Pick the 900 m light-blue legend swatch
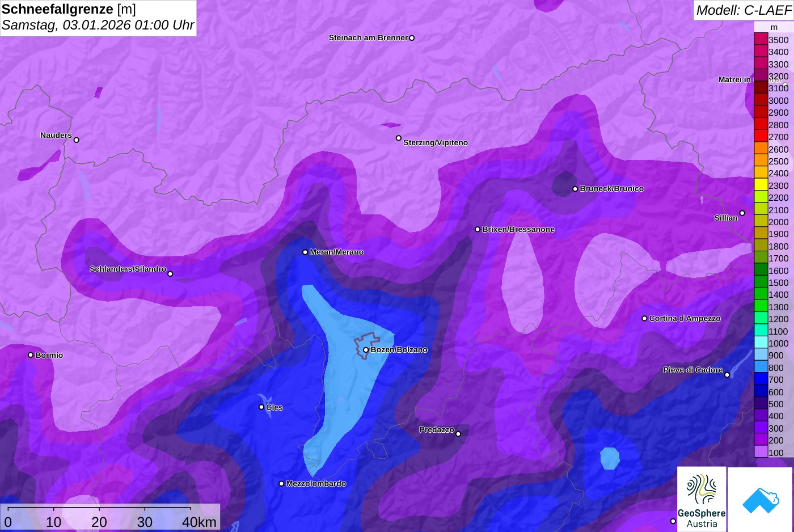 coord(761,354)
